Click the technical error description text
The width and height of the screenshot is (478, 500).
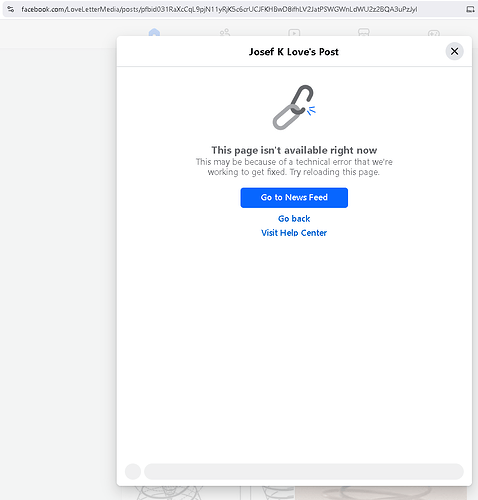point(294,167)
